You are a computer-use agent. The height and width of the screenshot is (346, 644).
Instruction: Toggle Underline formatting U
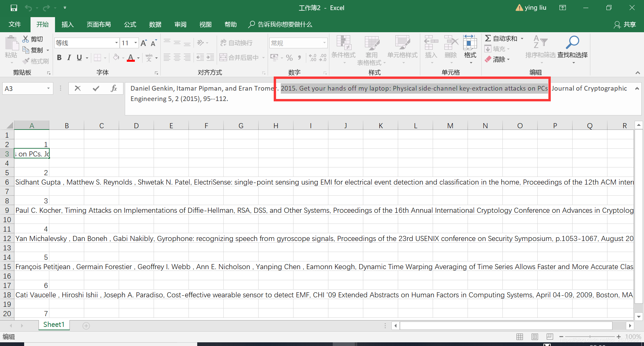[79, 58]
